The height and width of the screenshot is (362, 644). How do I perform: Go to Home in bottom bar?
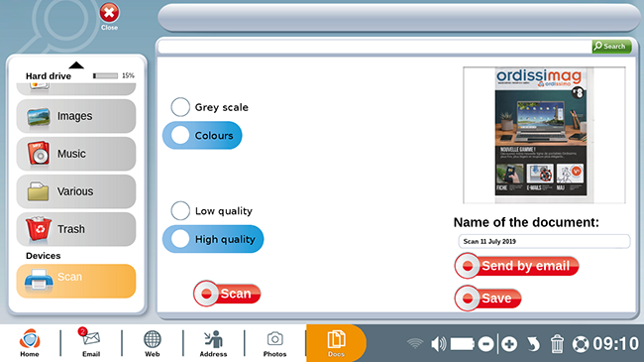[x=30, y=343]
